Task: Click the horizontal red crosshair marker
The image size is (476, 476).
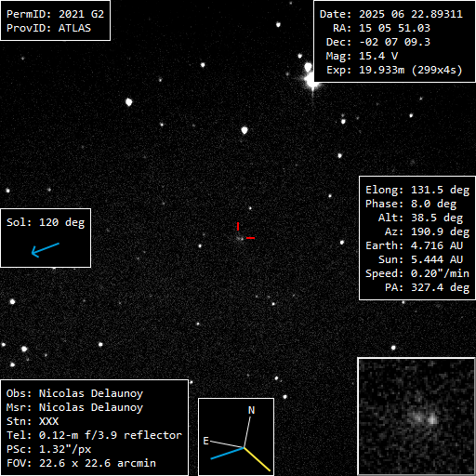Action: 250,238
